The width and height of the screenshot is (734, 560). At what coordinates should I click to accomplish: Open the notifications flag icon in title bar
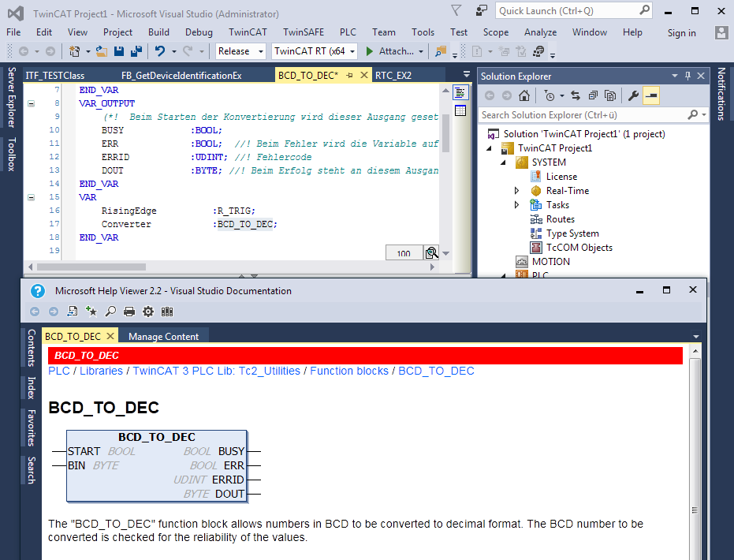456,10
